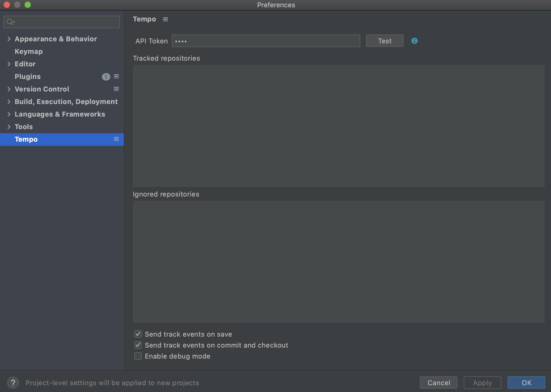Select Editor settings page
Image resolution: width=551 pixels, height=392 pixels.
(x=25, y=64)
